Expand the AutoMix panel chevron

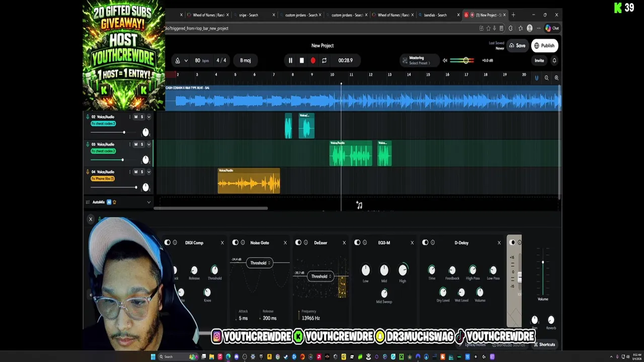click(148, 202)
